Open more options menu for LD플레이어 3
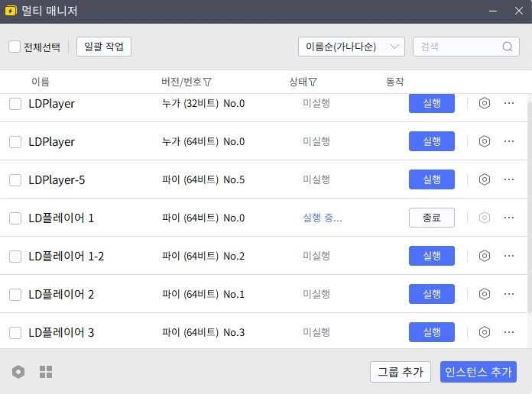Image resolution: width=532 pixels, height=394 pixels. [x=509, y=332]
